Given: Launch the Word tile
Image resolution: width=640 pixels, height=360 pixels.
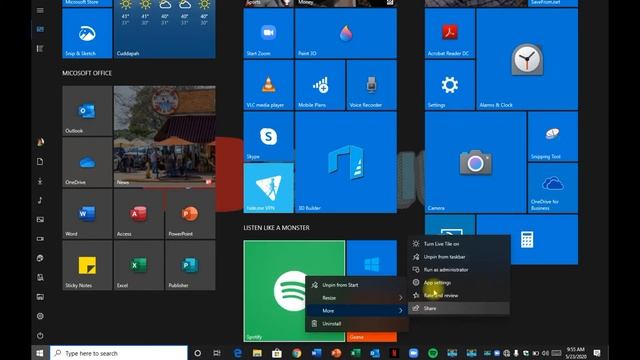Looking at the screenshot, I should (87, 213).
